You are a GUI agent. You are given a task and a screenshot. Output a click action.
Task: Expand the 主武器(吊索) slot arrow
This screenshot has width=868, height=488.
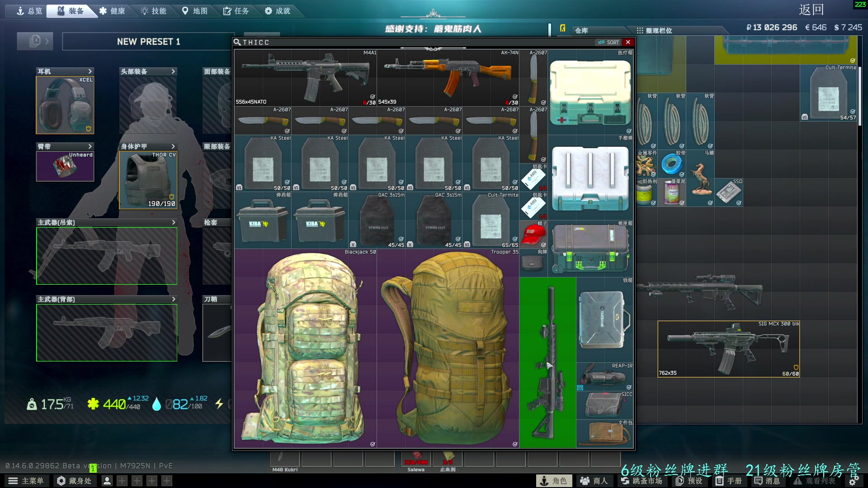click(173, 222)
